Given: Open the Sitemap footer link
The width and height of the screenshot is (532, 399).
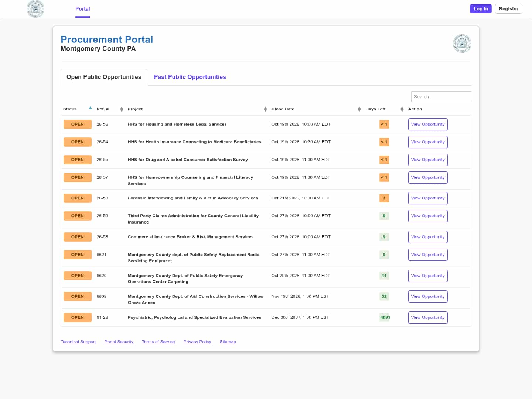Looking at the screenshot, I should (228, 342).
